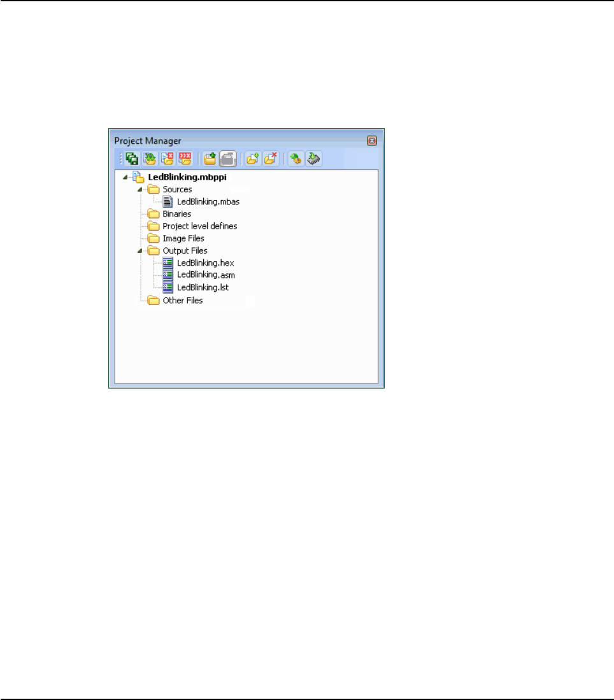Click the Close Project Group toolbar icon
Viewport: 614px width, 700px height.
(185, 159)
